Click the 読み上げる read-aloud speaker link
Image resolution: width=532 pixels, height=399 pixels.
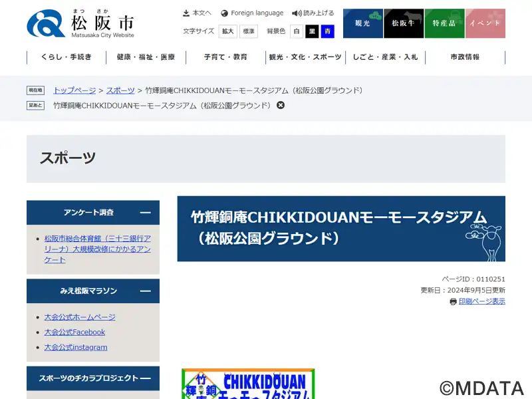313,13
